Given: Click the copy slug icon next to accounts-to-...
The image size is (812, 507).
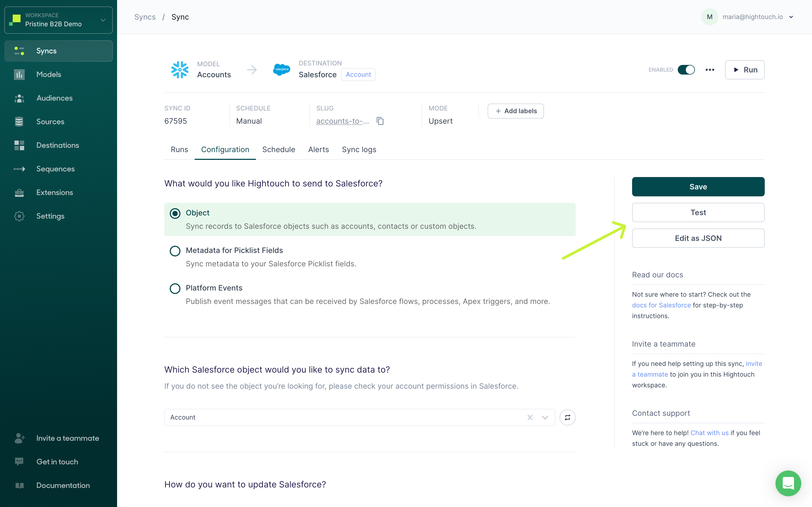Looking at the screenshot, I should tap(380, 121).
